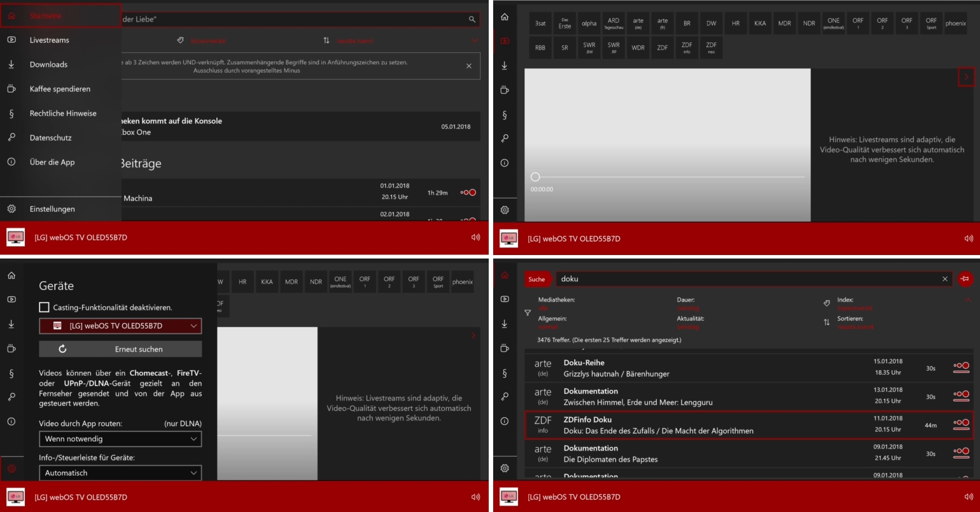Viewport: 980px width, 512px height.
Task: Clear the 'doku' search with the X icon
Action: pyautogui.click(x=945, y=279)
